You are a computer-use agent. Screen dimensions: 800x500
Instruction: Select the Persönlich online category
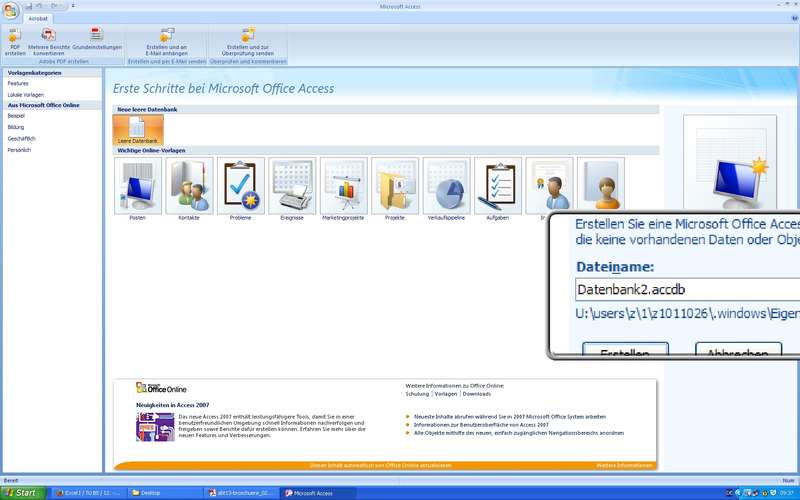[x=19, y=150]
